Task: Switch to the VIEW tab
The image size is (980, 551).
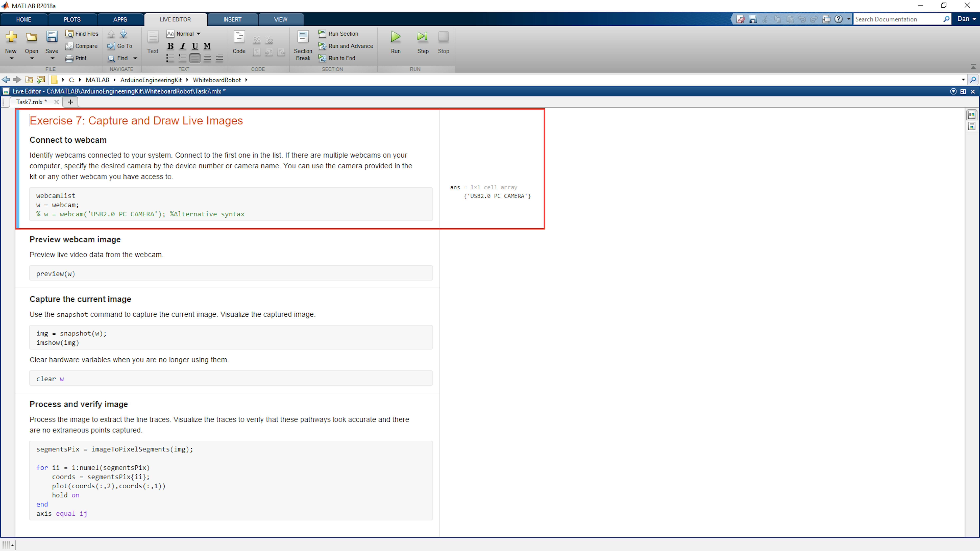Action: point(281,19)
